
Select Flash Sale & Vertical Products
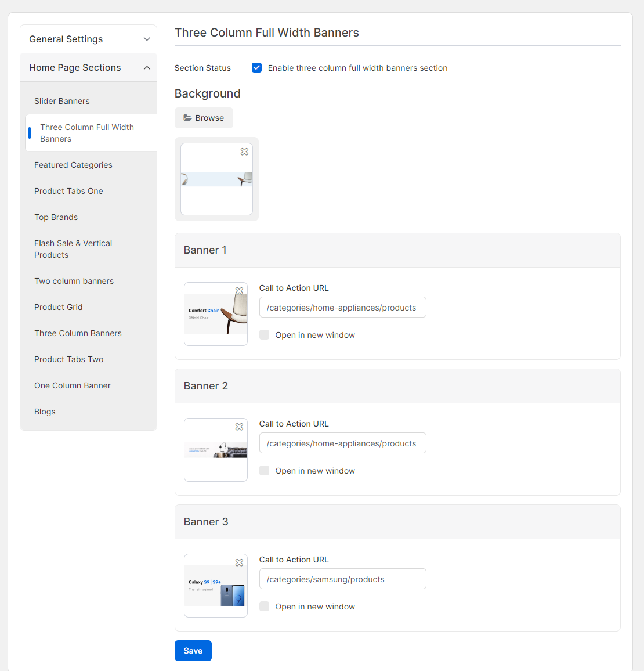73,249
